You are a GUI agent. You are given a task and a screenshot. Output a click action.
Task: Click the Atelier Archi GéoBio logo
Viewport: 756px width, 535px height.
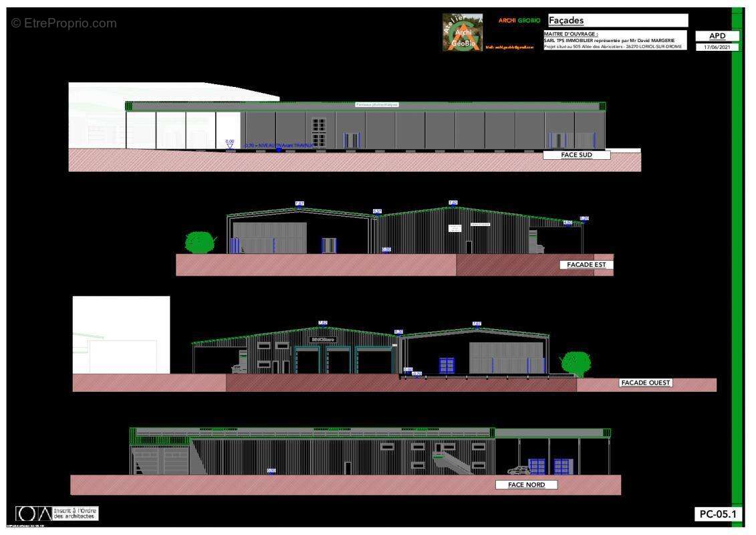click(462, 32)
